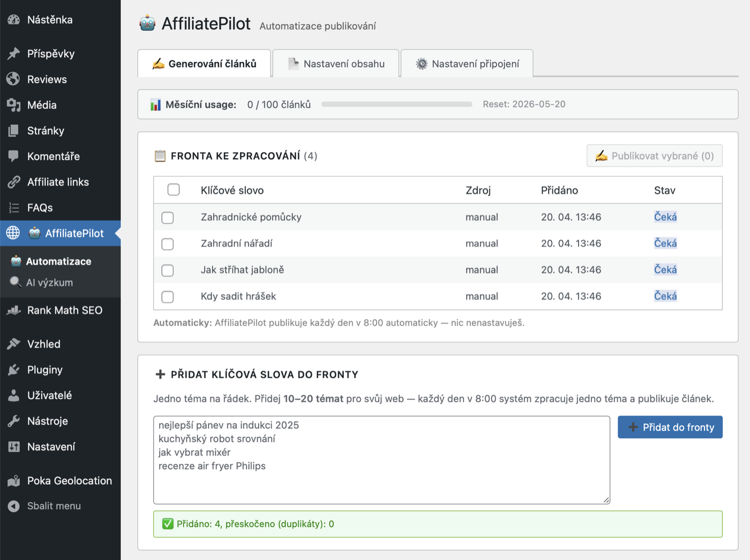Click the Klíčové slovo column header
This screenshot has height=560, width=750.
click(x=232, y=190)
